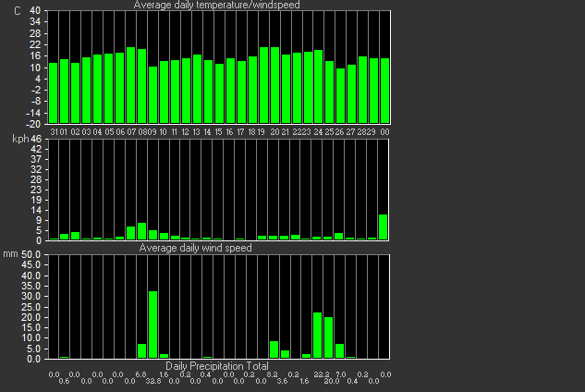Click the tallest wind speed bar, for day 00
Screen dimensions: 585x392
tap(384, 227)
